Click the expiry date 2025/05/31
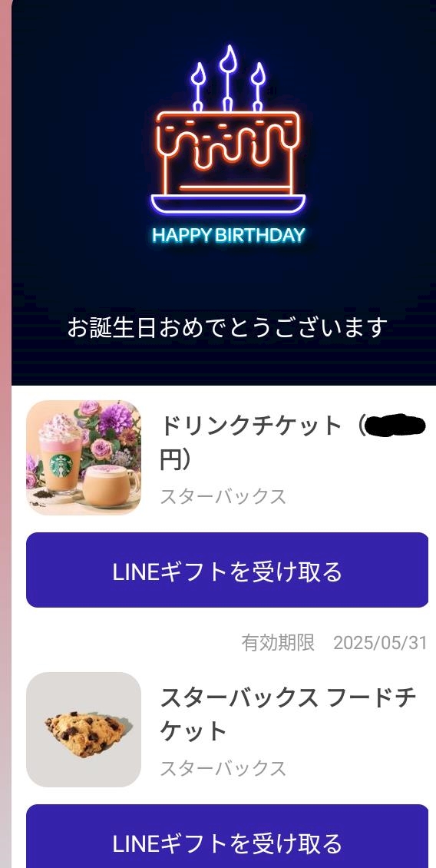436x868 pixels. (x=380, y=643)
